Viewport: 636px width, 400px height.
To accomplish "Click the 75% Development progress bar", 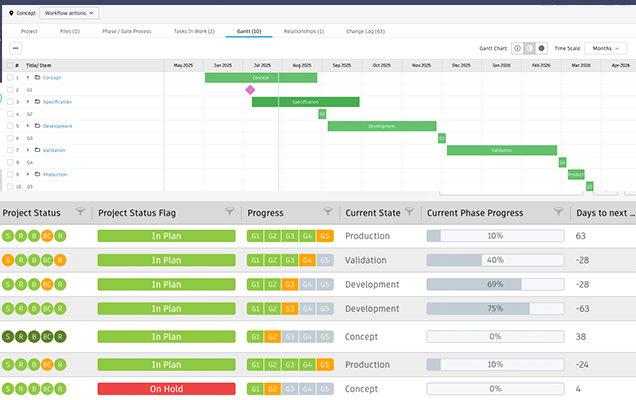I will click(x=495, y=309).
